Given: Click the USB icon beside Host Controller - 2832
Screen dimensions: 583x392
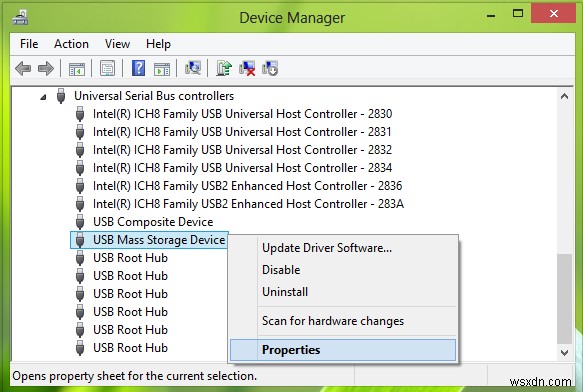Looking at the screenshot, I should [80, 150].
